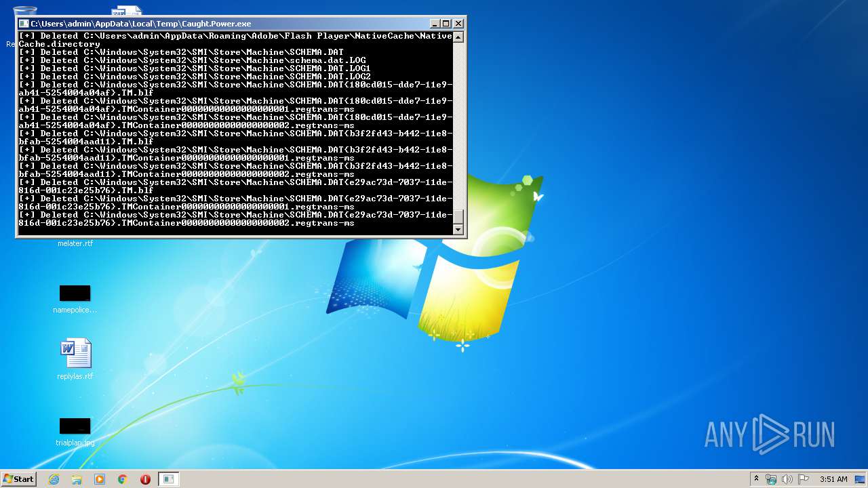Open Windows Media Player taskbar icon
This screenshot has height=488, width=868.
(100, 479)
